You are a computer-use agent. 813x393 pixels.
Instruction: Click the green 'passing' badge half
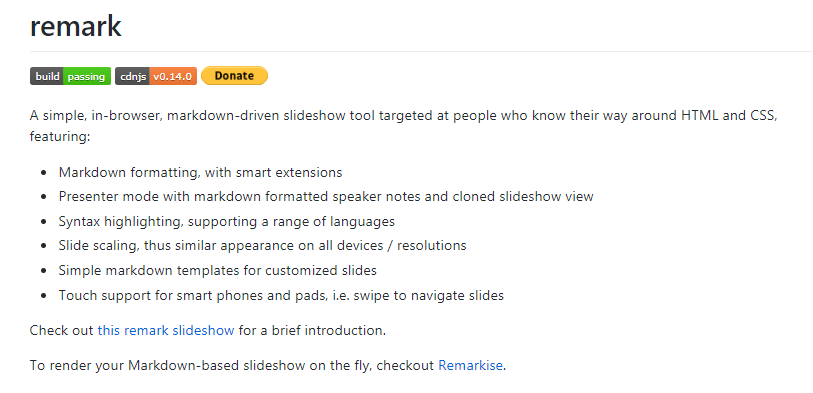(x=87, y=76)
